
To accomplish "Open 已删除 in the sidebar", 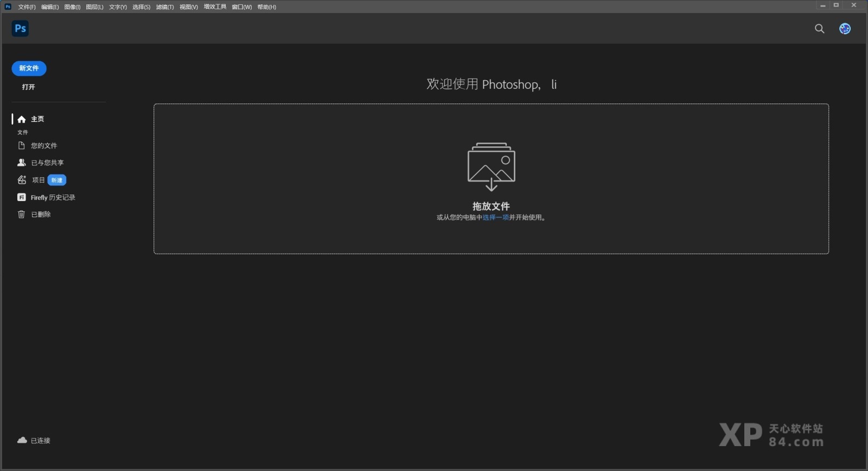I will 41,214.
